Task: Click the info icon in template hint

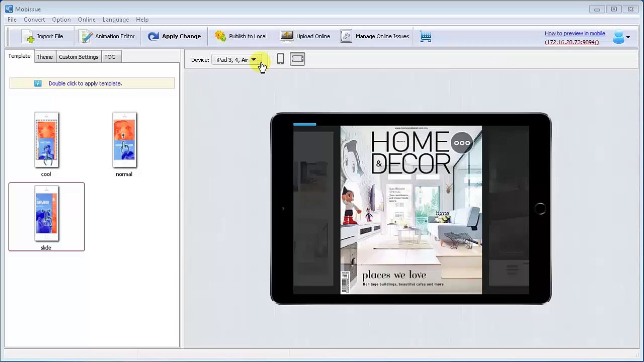Action: 38,83
